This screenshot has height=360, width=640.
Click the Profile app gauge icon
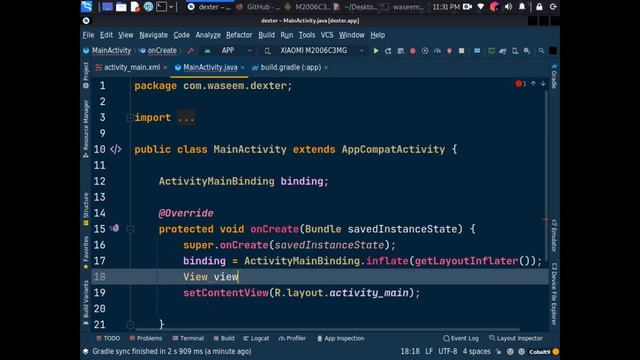(x=437, y=51)
